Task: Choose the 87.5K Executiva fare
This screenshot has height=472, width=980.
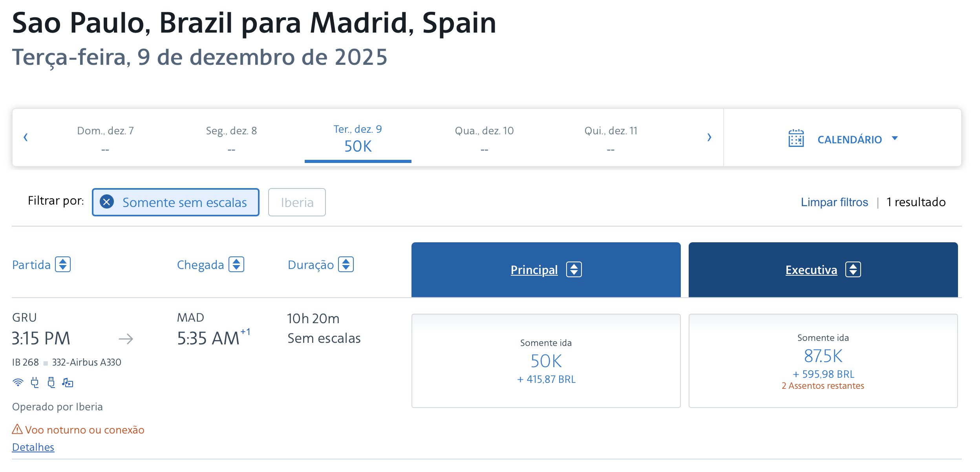Action: point(823,361)
